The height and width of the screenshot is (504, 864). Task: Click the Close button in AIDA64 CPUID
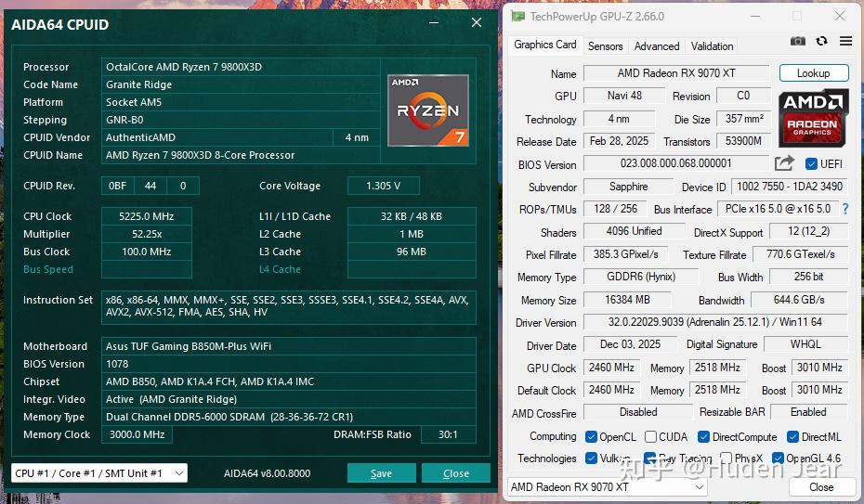tap(456, 473)
